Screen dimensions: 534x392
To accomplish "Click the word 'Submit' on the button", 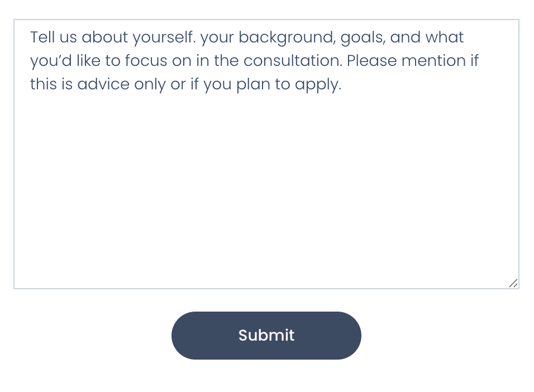I will pos(266,335).
